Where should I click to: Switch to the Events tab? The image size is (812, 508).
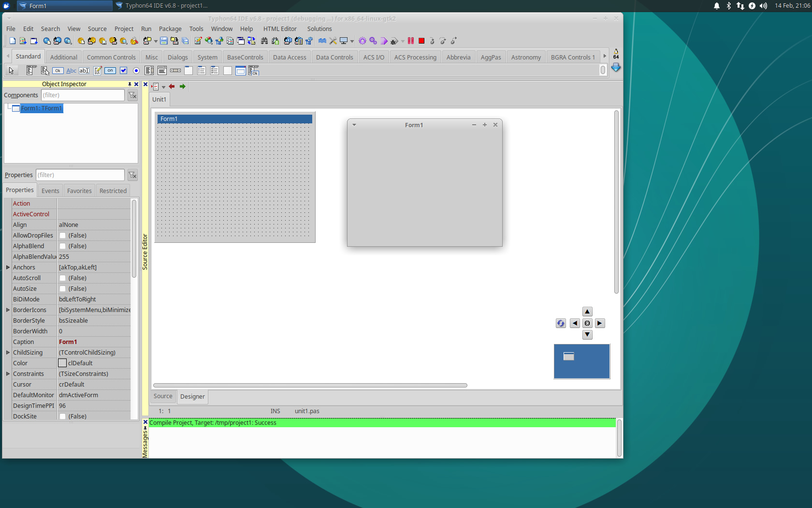tap(50, 191)
